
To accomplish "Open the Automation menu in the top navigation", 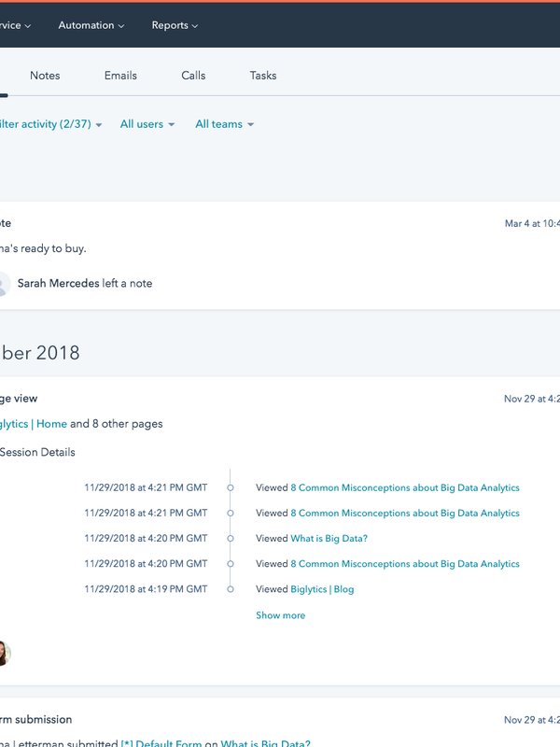I will coord(91,25).
